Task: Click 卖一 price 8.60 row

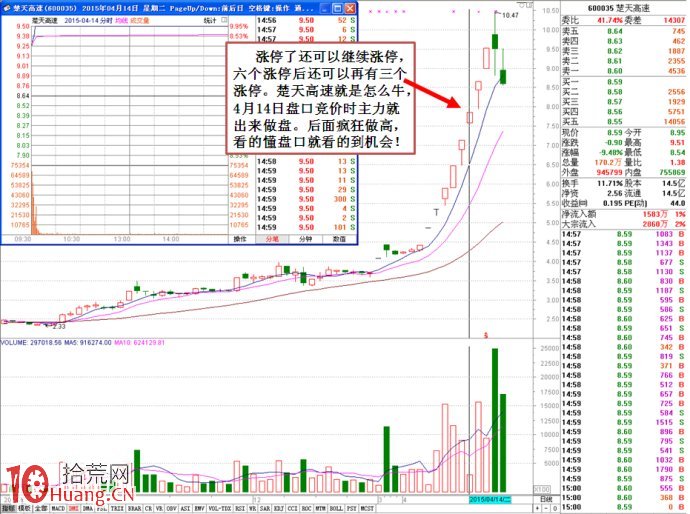Action: tap(624, 71)
